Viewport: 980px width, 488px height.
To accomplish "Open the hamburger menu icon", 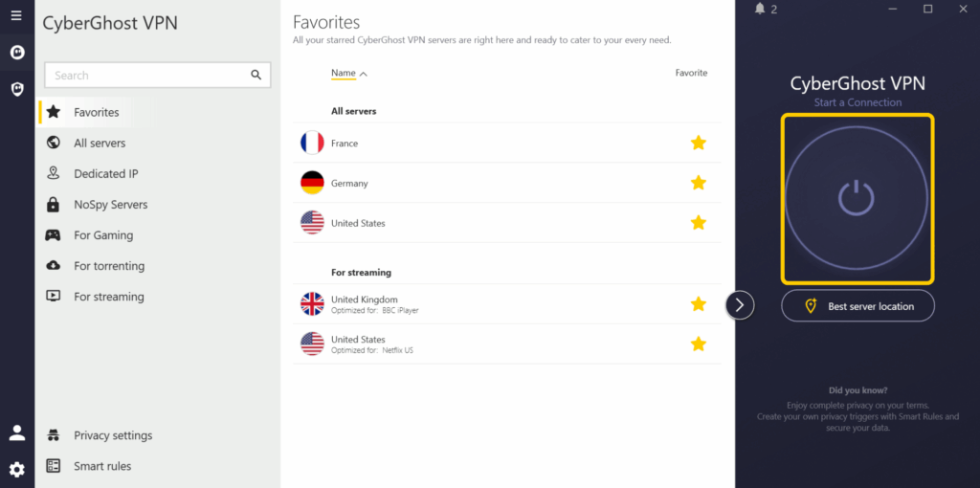I will coord(16,15).
